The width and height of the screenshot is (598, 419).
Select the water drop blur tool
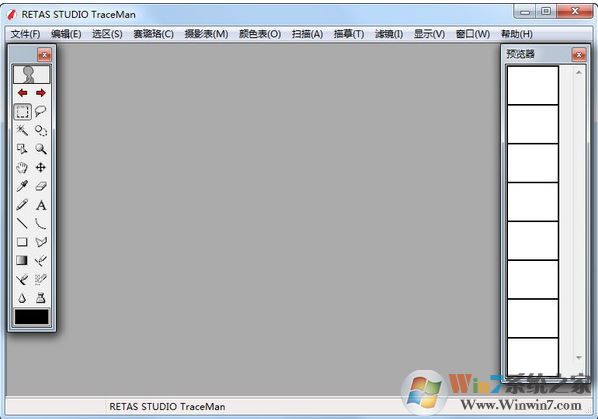point(22,298)
